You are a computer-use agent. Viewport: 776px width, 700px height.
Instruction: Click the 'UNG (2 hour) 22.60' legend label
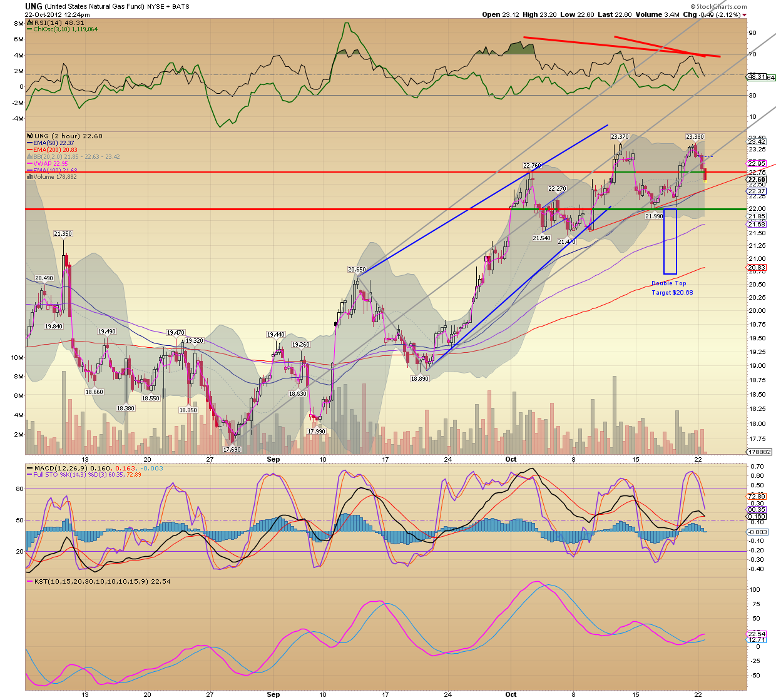click(x=68, y=136)
